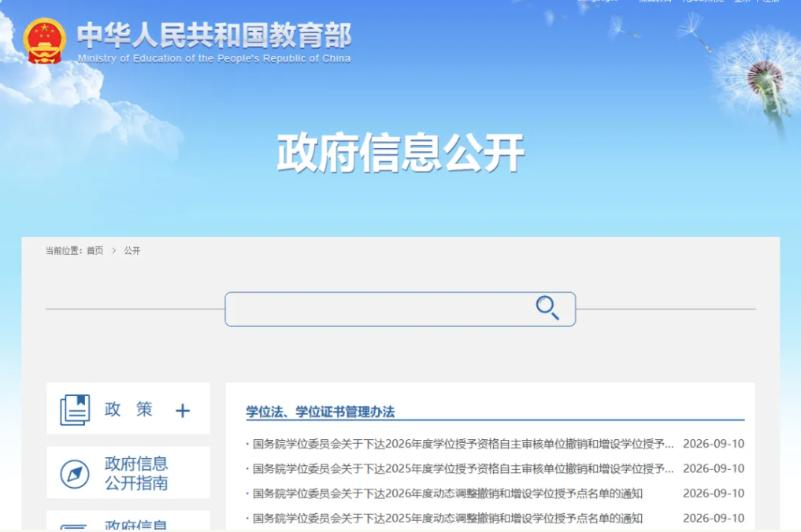Open the 2026年度学位授予资格自主审核 notice

click(x=463, y=444)
